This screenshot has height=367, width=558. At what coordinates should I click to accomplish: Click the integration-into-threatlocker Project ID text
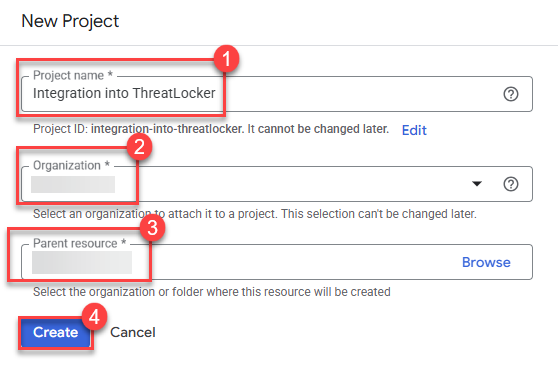167,129
